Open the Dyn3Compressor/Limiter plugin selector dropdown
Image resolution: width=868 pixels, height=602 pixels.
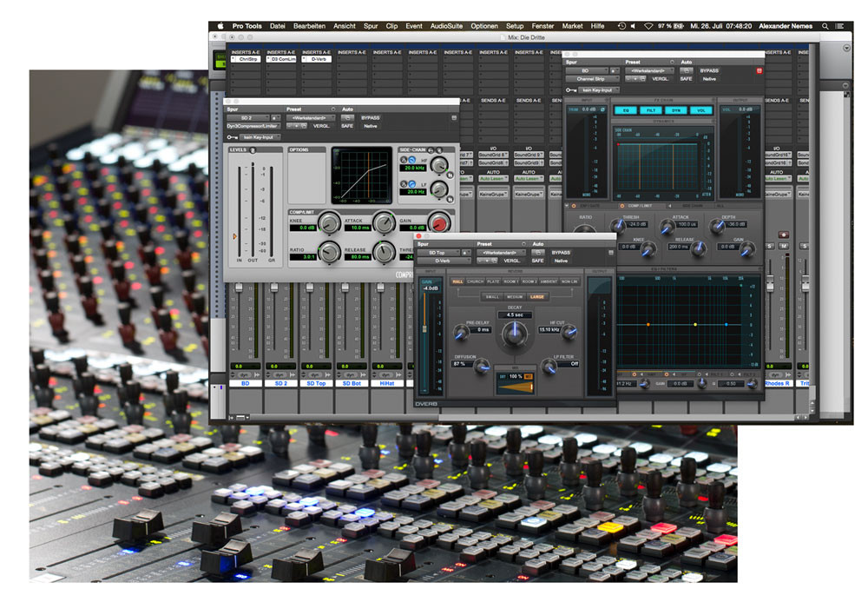[253, 126]
